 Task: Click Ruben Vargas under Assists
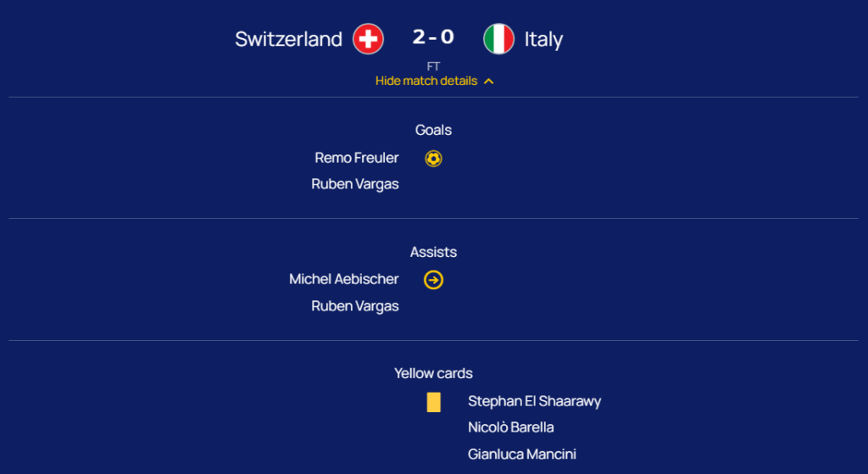354,306
